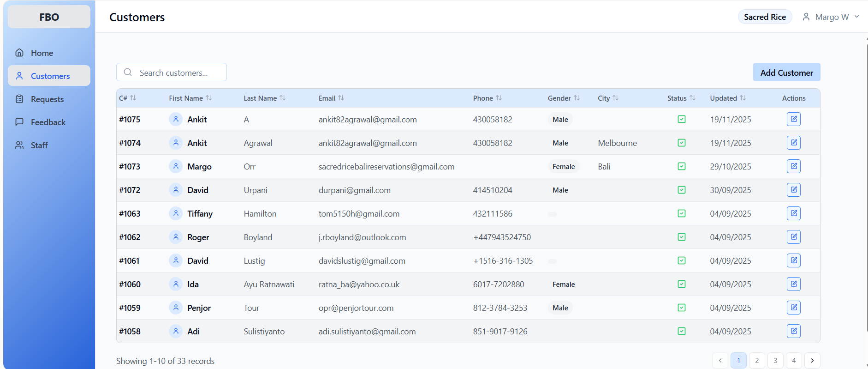Viewport: 868px width, 369px height.
Task: Click the email sacredricebalireservations@gmail.com
Action: tap(386, 166)
